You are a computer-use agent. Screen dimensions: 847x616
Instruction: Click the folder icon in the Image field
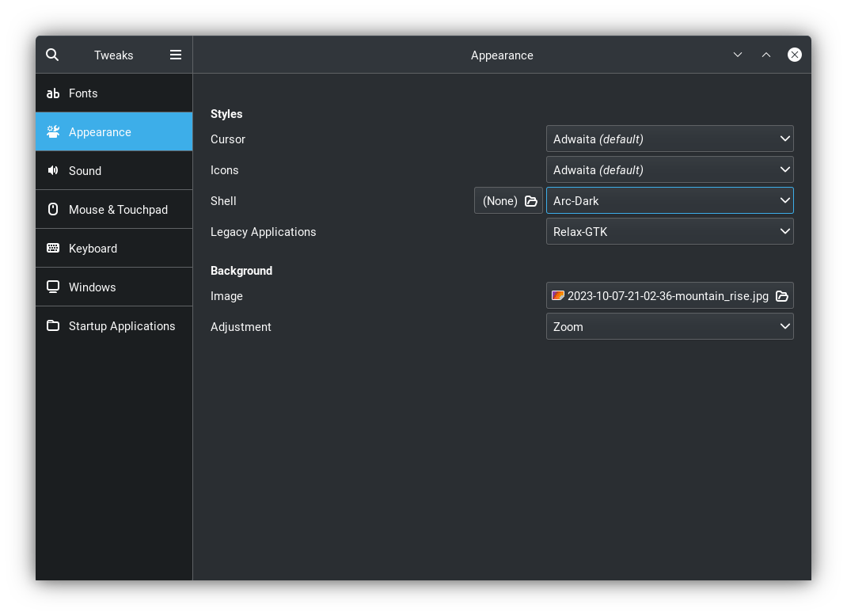(781, 296)
